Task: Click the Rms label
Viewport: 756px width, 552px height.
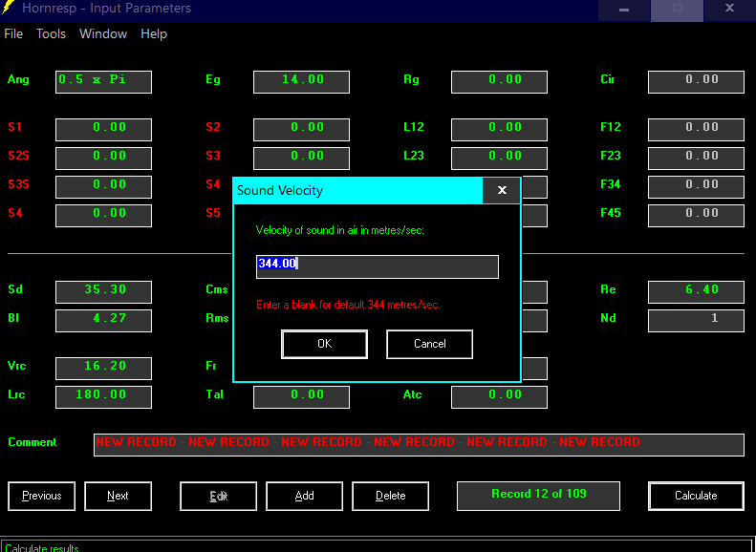Action: (217, 318)
